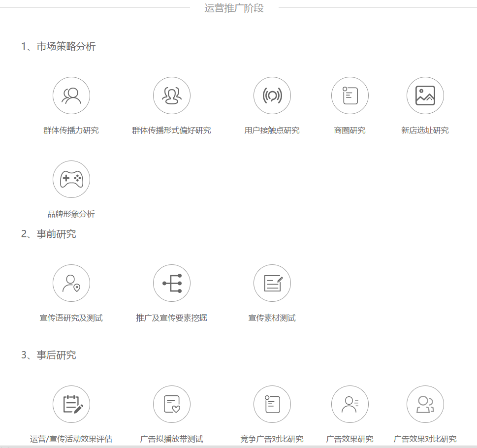Click the 3、事后研究 section heading
This screenshot has height=448, width=477.
coord(49,355)
